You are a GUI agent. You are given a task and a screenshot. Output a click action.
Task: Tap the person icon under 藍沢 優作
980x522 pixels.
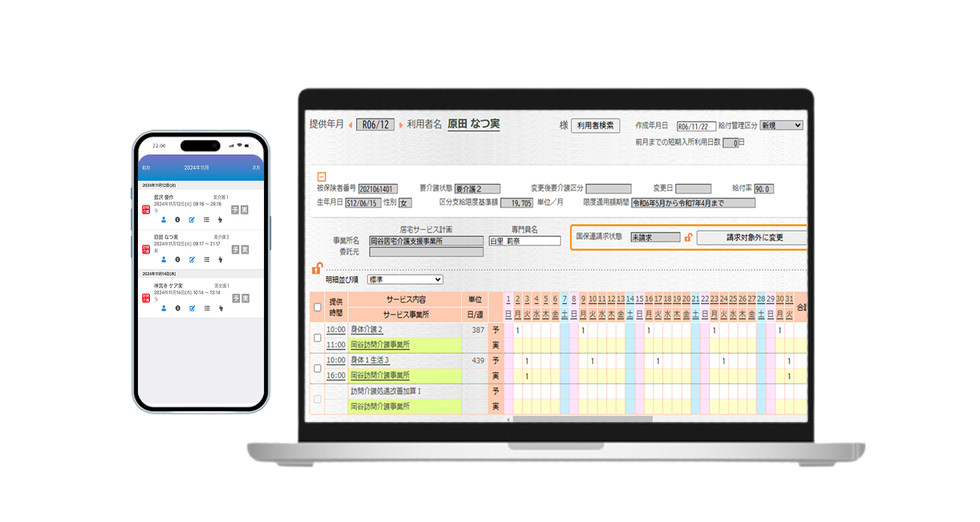point(163,220)
